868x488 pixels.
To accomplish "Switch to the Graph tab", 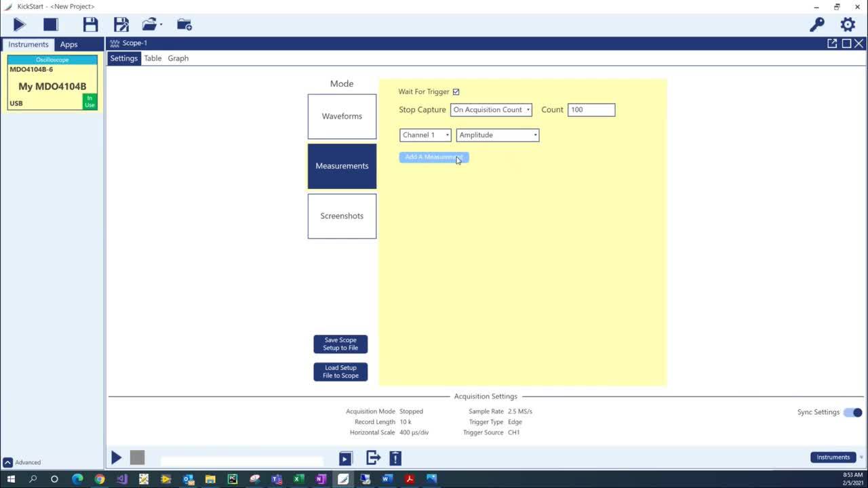I will click(178, 58).
